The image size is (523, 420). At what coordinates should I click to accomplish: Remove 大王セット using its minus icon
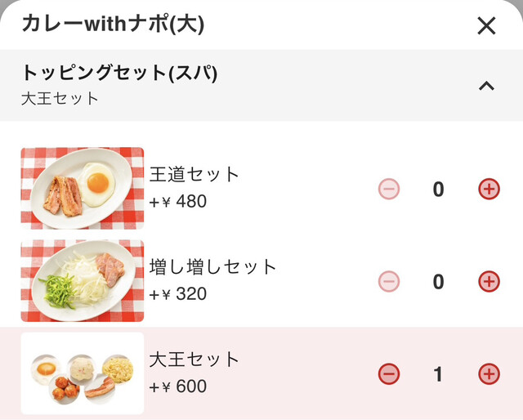click(389, 374)
